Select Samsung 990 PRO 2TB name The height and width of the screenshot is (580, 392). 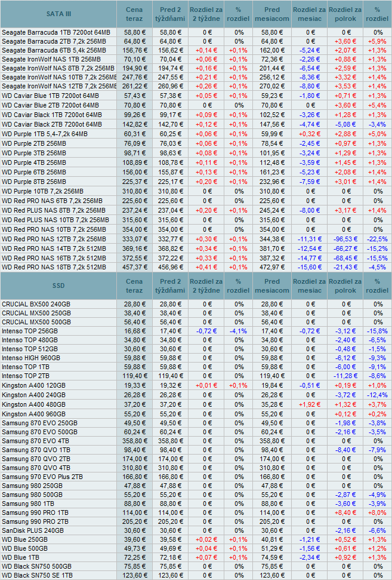click(x=35, y=522)
